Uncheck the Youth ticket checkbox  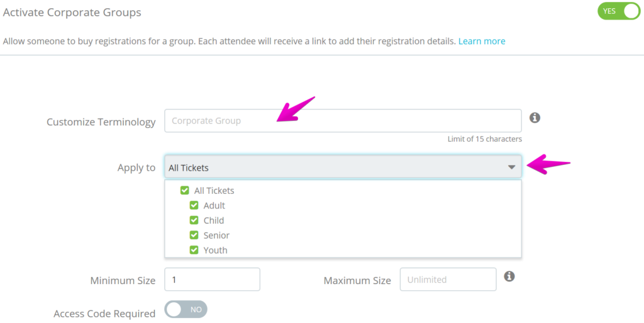[194, 250]
